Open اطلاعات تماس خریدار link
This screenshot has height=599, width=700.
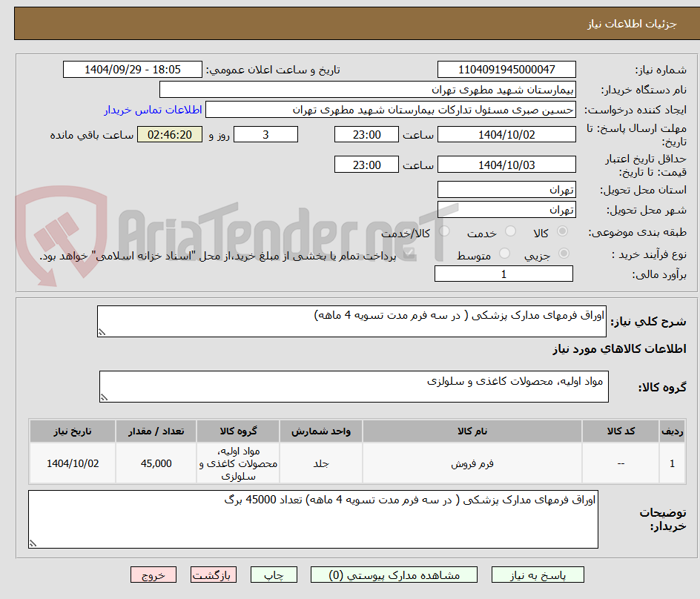pos(153,110)
